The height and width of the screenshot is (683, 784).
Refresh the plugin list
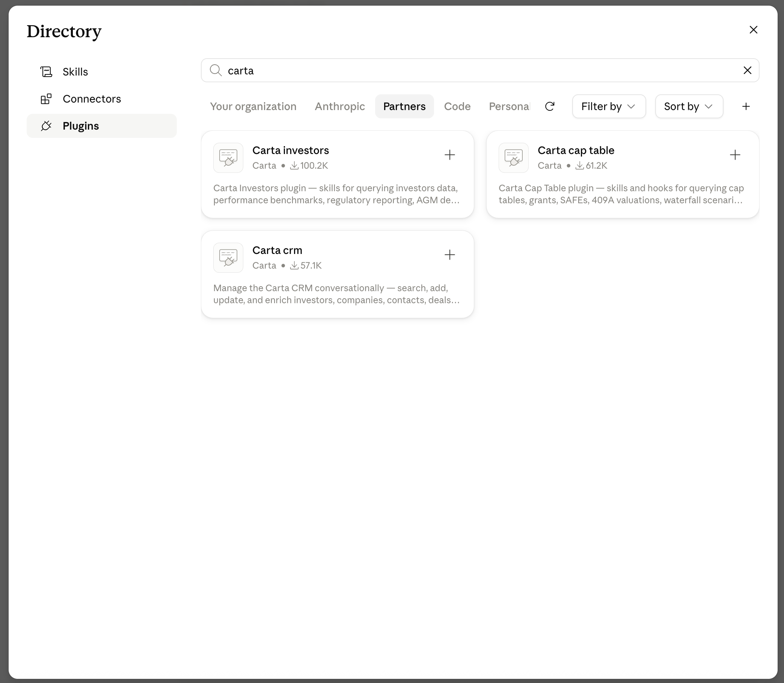[x=550, y=106]
